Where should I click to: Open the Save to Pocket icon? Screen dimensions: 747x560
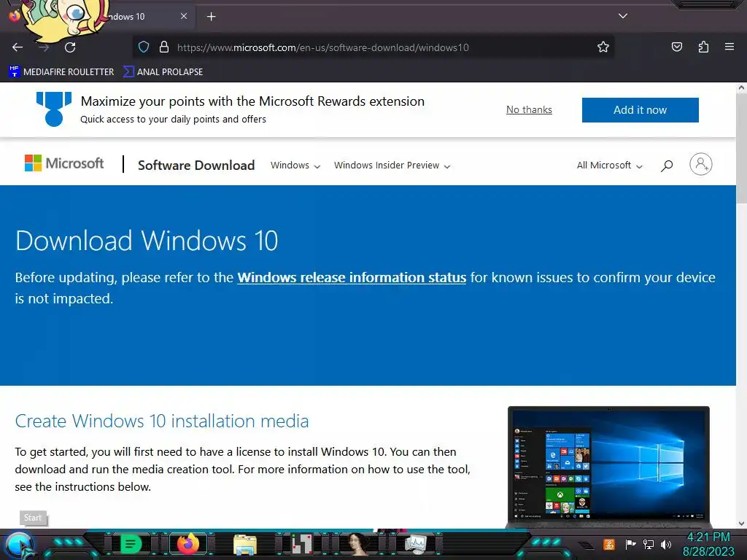(676, 47)
